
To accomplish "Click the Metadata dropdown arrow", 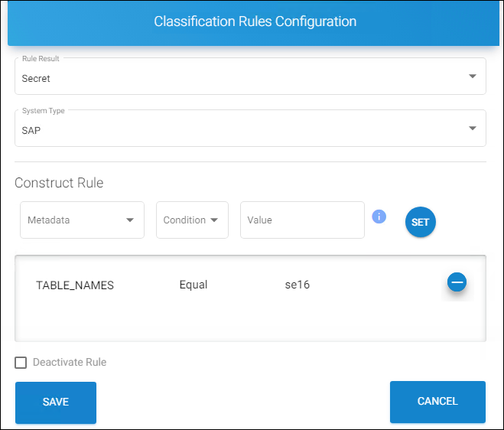I will (129, 220).
